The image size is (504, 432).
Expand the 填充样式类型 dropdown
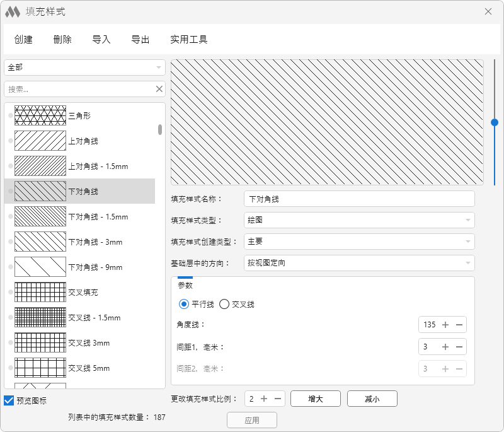tap(359, 220)
